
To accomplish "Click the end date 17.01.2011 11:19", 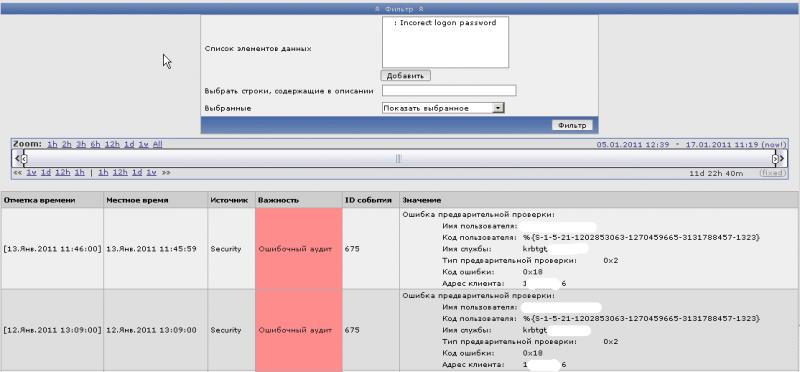I will pyautogui.click(x=721, y=145).
